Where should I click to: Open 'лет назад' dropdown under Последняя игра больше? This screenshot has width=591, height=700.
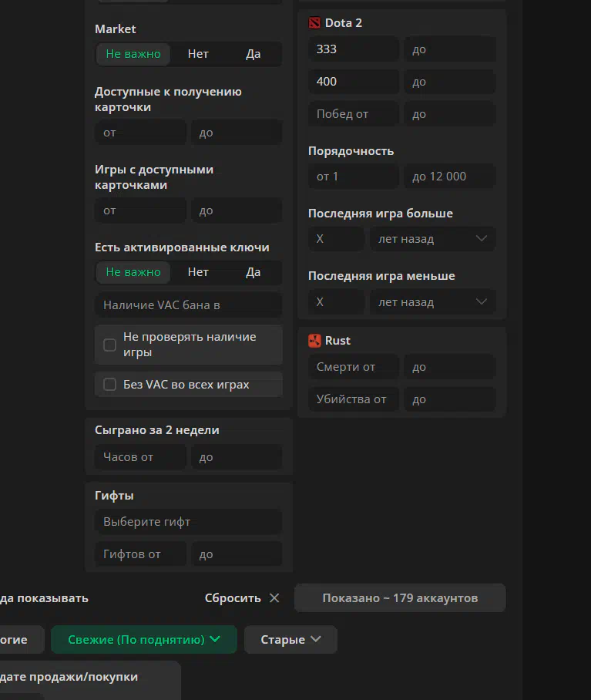[432, 239]
